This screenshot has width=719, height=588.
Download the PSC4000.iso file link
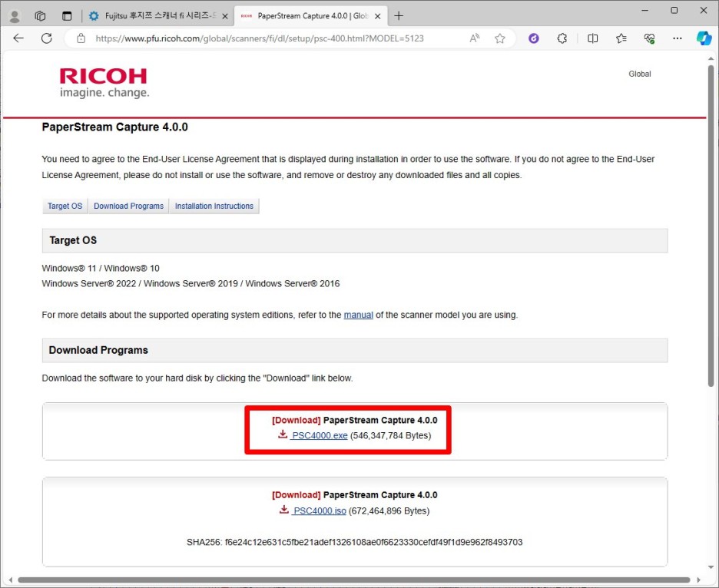(x=320, y=510)
